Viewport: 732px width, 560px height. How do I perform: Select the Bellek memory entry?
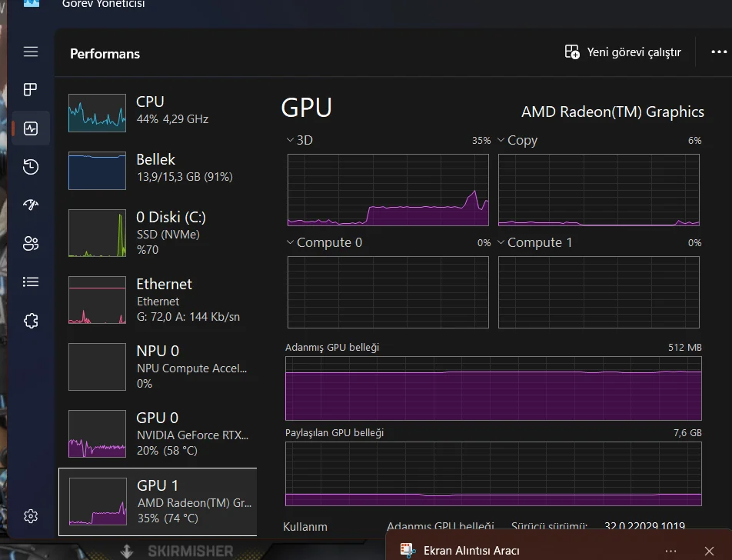[x=158, y=171]
